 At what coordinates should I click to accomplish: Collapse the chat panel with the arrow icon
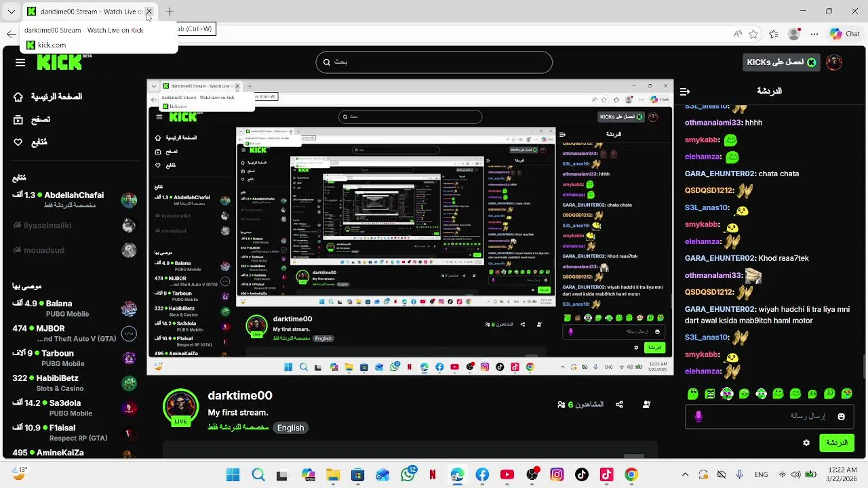pos(685,91)
